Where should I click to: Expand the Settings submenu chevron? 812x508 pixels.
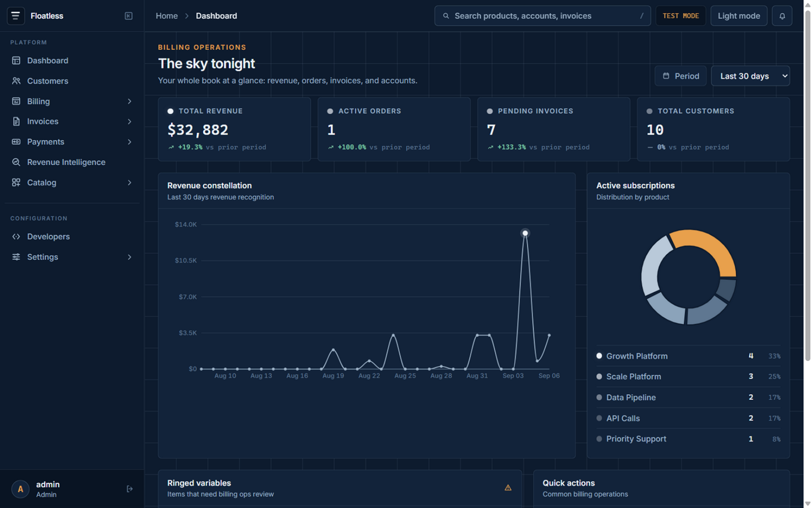pos(129,257)
